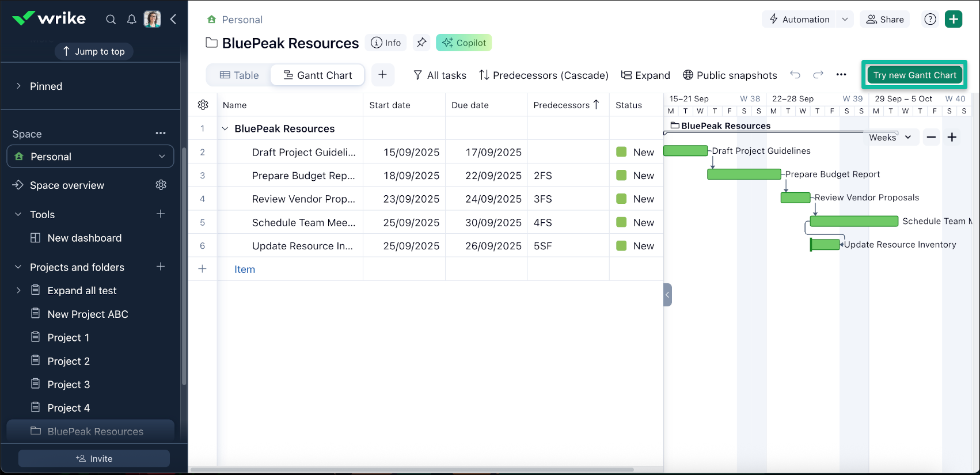Image resolution: width=980 pixels, height=475 pixels.
Task: Click the undo arrow in toolbar
Action: pyautogui.click(x=795, y=75)
